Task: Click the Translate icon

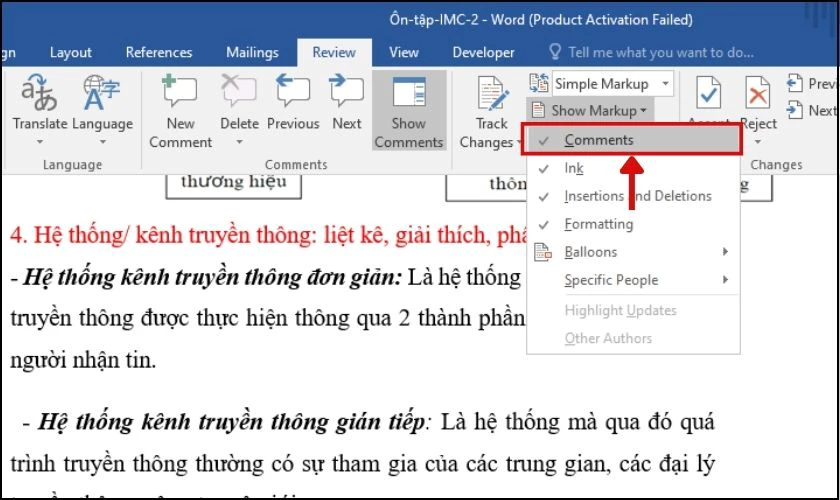Action: [x=39, y=92]
